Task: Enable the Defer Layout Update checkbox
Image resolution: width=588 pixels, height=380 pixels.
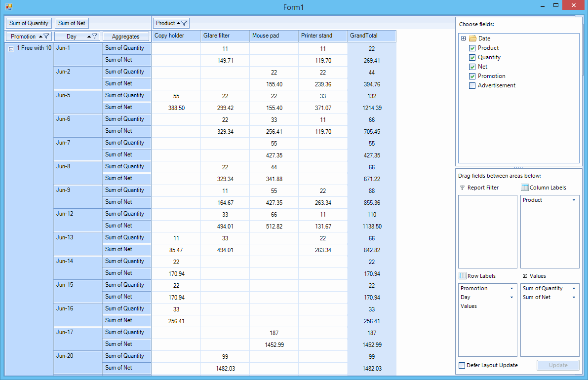Action: point(462,365)
